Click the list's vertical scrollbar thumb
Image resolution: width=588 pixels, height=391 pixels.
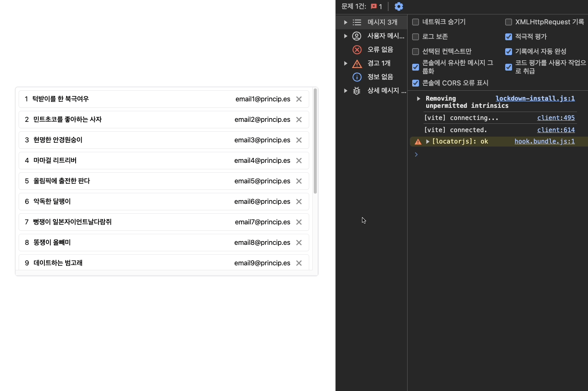coord(315,140)
